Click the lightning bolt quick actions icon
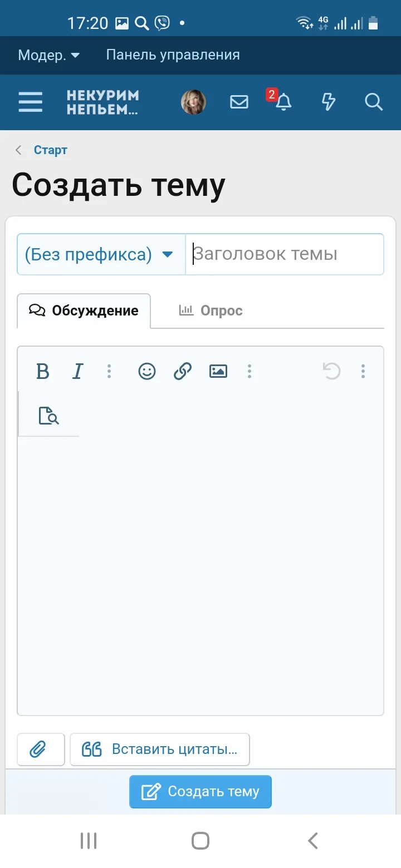This screenshot has width=401, height=868. pos(329,102)
